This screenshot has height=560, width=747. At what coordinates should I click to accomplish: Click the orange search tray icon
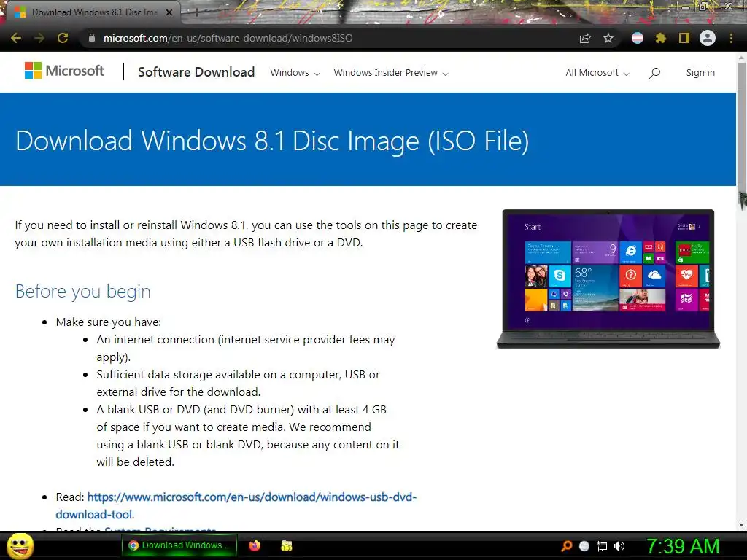pos(566,546)
